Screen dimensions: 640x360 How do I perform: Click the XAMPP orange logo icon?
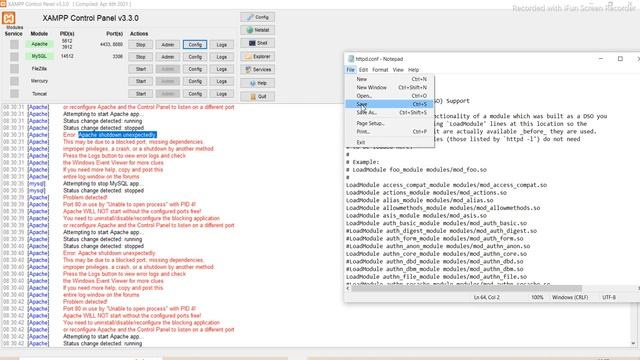coord(9,18)
